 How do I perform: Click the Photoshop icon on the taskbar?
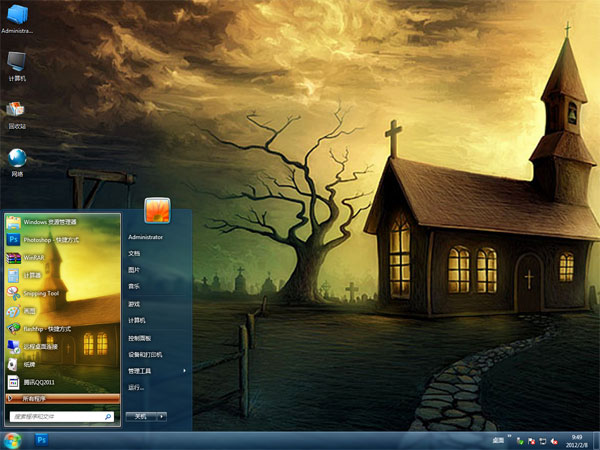tap(43, 439)
